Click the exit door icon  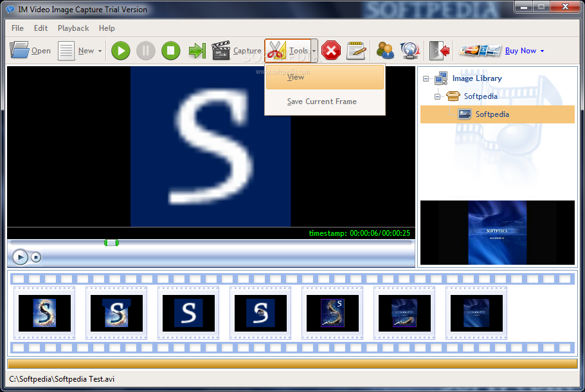click(439, 50)
